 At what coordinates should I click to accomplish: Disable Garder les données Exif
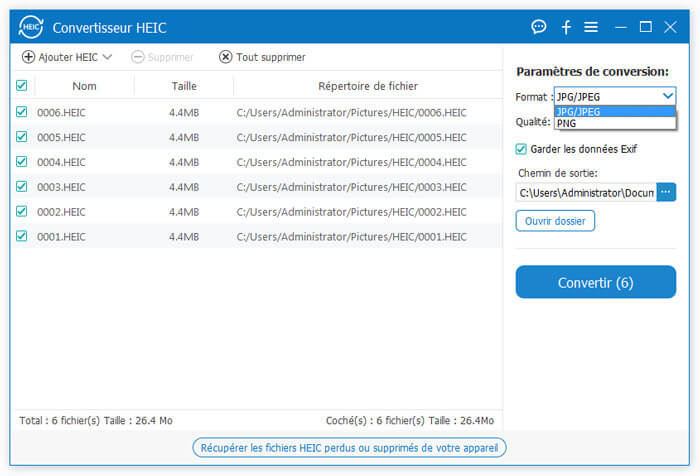click(x=521, y=149)
